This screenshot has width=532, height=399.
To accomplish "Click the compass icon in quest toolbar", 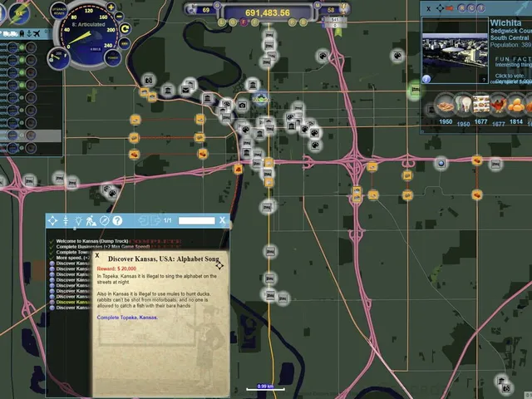I will click(x=105, y=221).
